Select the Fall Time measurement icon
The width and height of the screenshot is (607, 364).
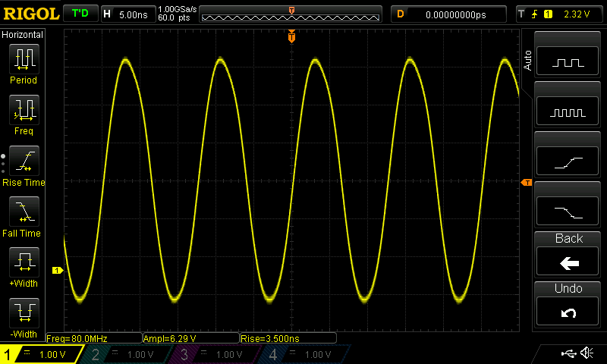click(x=24, y=212)
